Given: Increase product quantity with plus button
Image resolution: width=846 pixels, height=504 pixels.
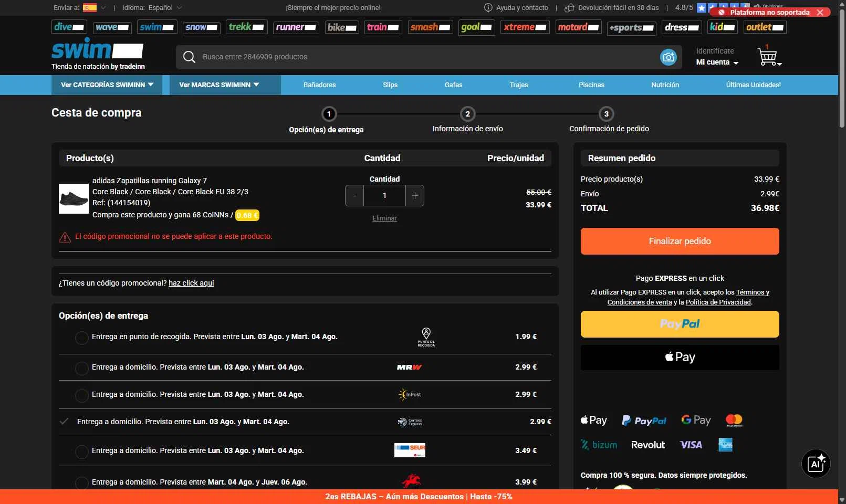Looking at the screenshot, I should click(x=415, y=196).
